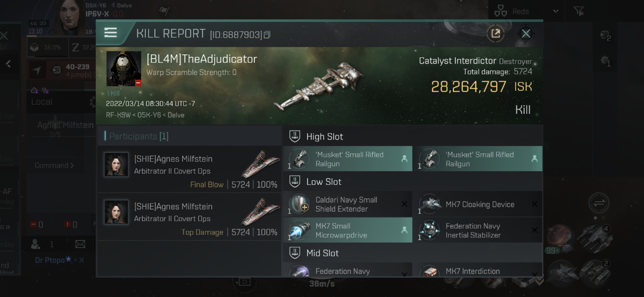
Task: Expand the Command menu
Action: tap(54, 165)
